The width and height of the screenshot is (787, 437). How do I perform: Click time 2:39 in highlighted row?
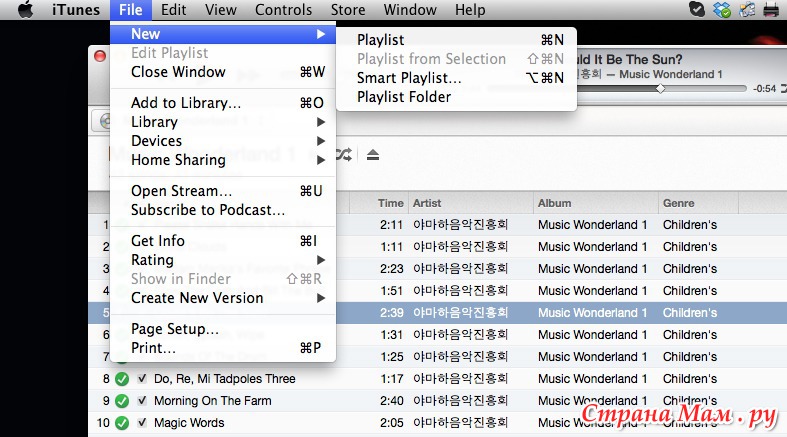click(x=391, y=313)
